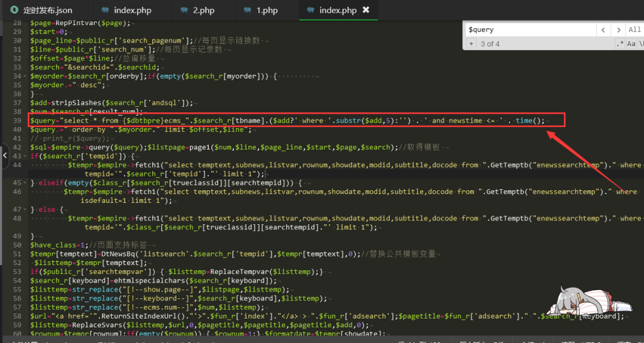Go to next search match

[x=618, y=30]
